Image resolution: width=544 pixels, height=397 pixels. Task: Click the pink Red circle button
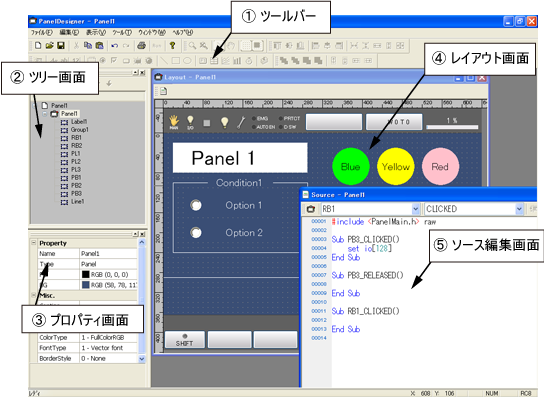pyautogui.click(x=440, y=167)
